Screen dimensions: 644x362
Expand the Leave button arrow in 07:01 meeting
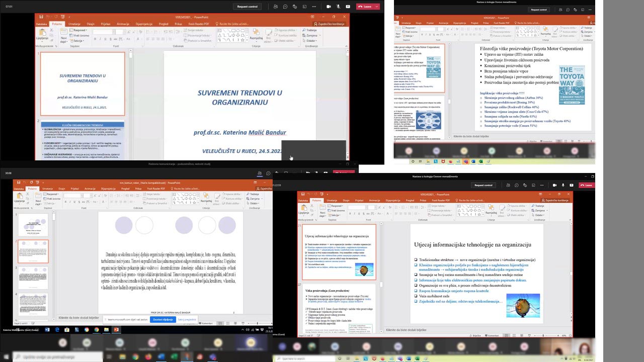[377, 7]
